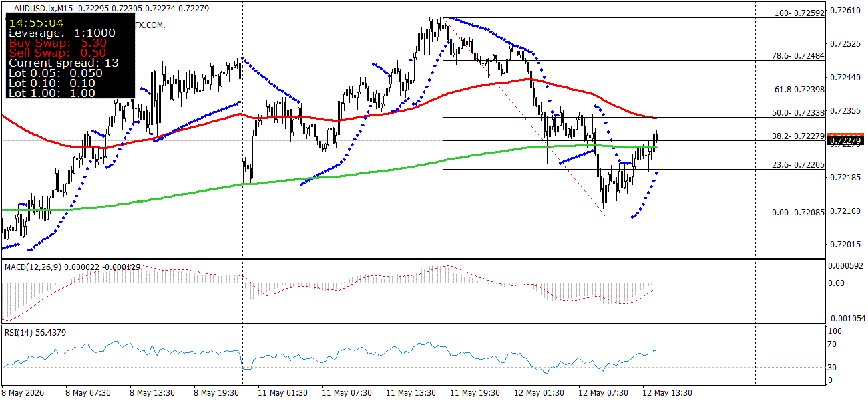The height and width of the screenshot is (401, 868).
Task: Click the current price tag 0.72279 on axis
Action: pyautogui.click(x=846, y=140)
